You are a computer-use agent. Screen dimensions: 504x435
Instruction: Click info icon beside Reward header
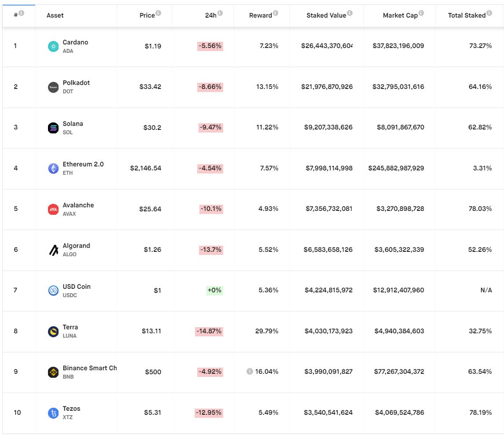click(x=276, y=13)
